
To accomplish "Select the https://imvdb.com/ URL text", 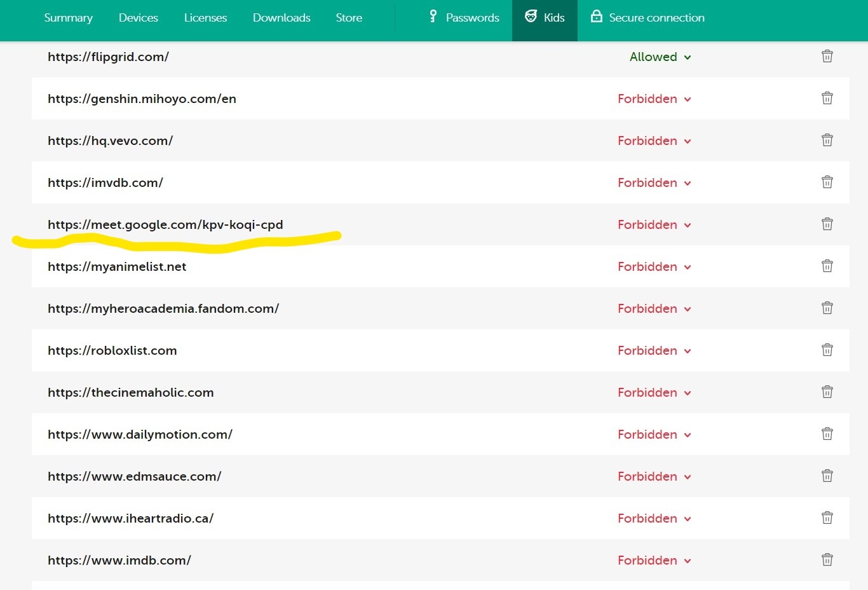I will [105, 182].
